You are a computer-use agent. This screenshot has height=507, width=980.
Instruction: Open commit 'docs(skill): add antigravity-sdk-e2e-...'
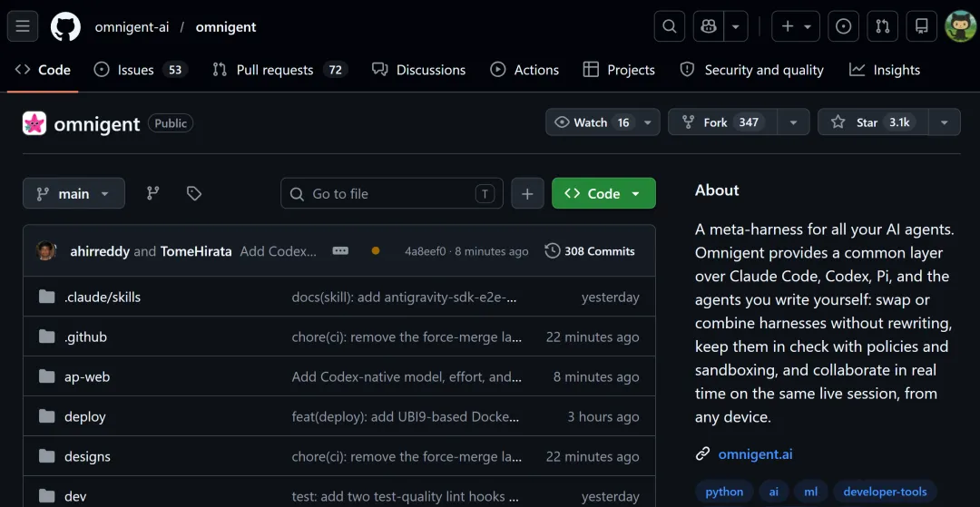(405, 297)
